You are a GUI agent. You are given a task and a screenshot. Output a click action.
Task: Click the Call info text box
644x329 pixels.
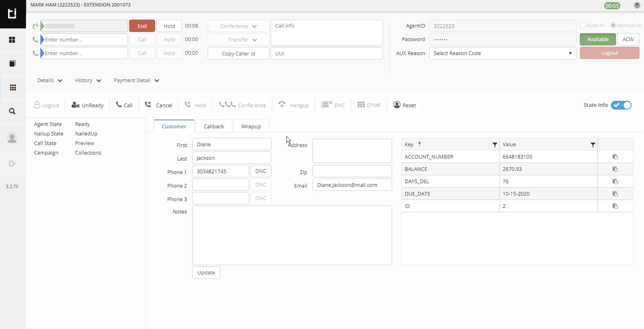[x=326, y=33]
